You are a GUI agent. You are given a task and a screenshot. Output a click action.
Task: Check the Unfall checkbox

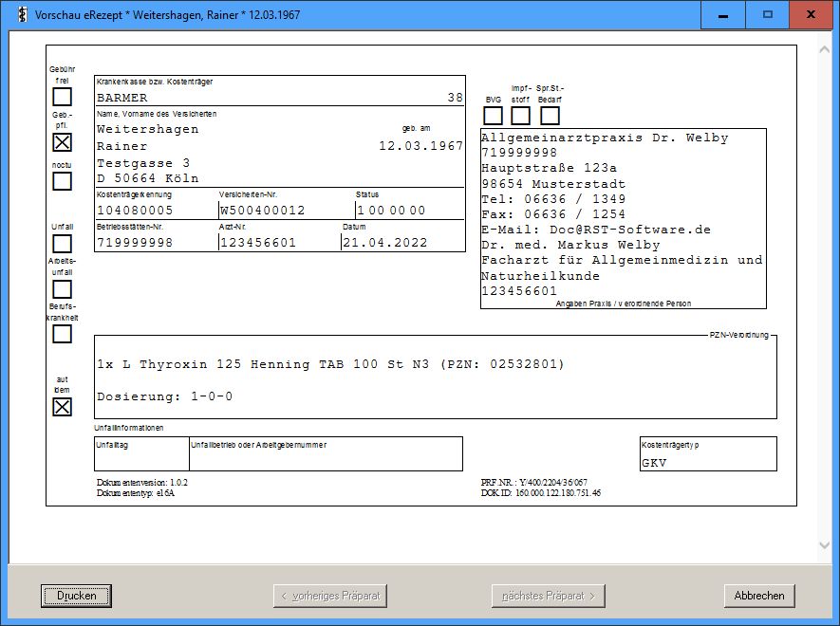pyautogui.click(x=62, y=244)
